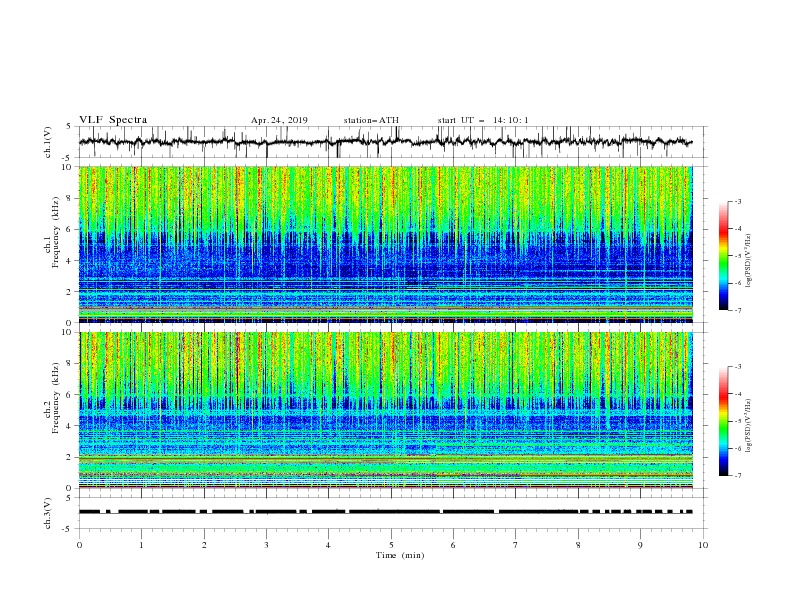Click the ch.1 spectrogram plot
The width and height of the screenshot is (792, 612).
click(x=386, y=244)
